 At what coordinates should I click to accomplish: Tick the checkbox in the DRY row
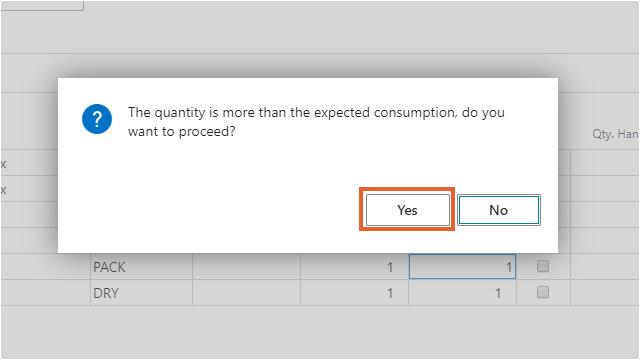[543, 292]
